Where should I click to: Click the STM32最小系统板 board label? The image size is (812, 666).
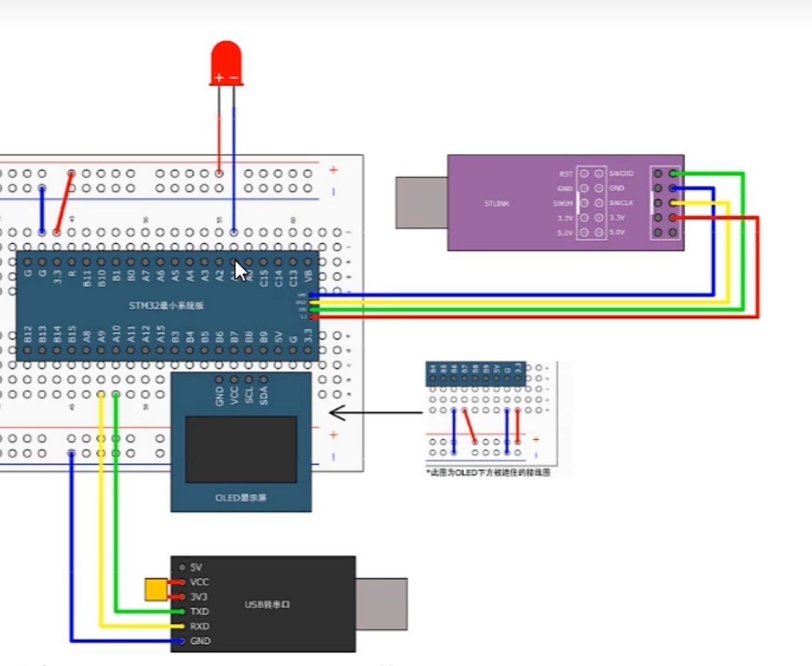(166, 306)
